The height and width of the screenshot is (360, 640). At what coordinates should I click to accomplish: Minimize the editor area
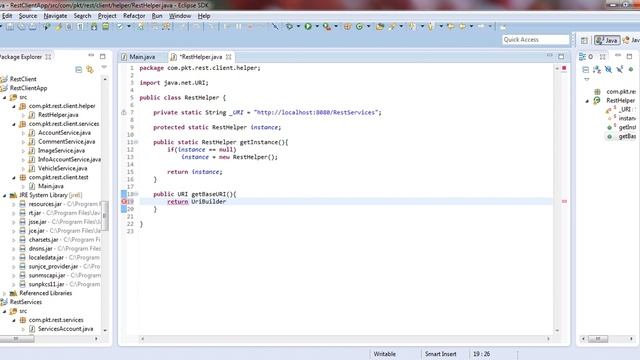coord(549,56)
